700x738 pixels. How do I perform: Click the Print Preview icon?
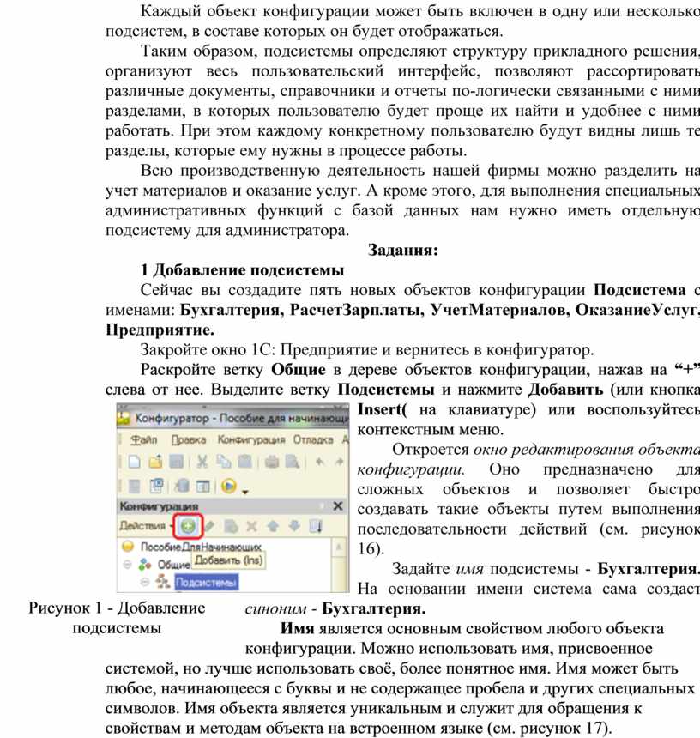293,462
